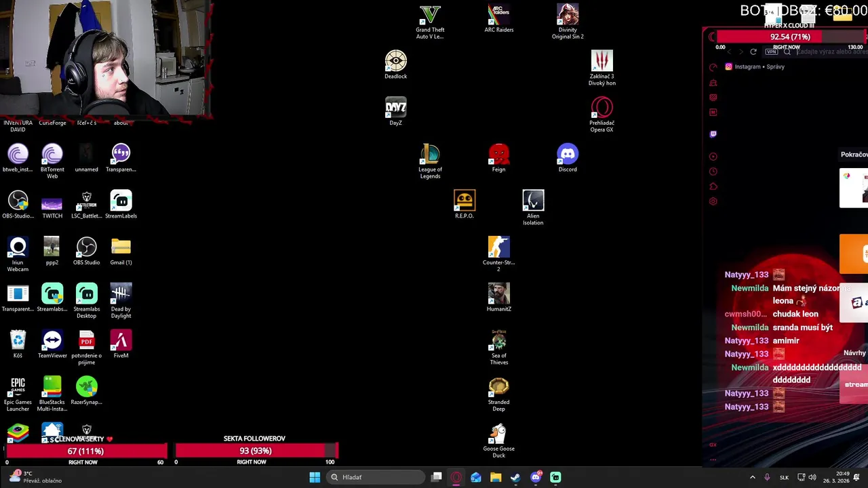Image resolution: width=868 pixels, height=488 pixels.
Task: Select the Iriun Webcam icon
Action: pos(18,254)
